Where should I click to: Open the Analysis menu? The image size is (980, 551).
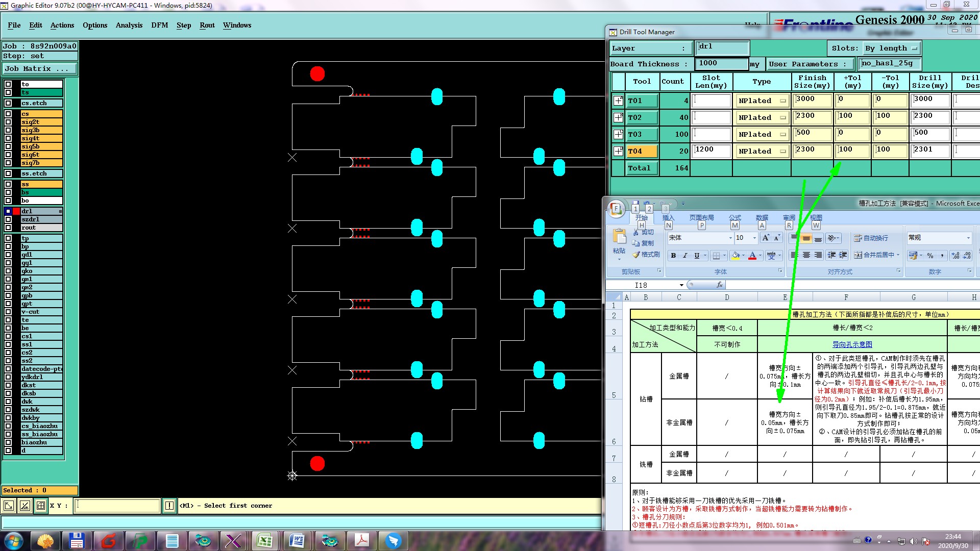129,25
